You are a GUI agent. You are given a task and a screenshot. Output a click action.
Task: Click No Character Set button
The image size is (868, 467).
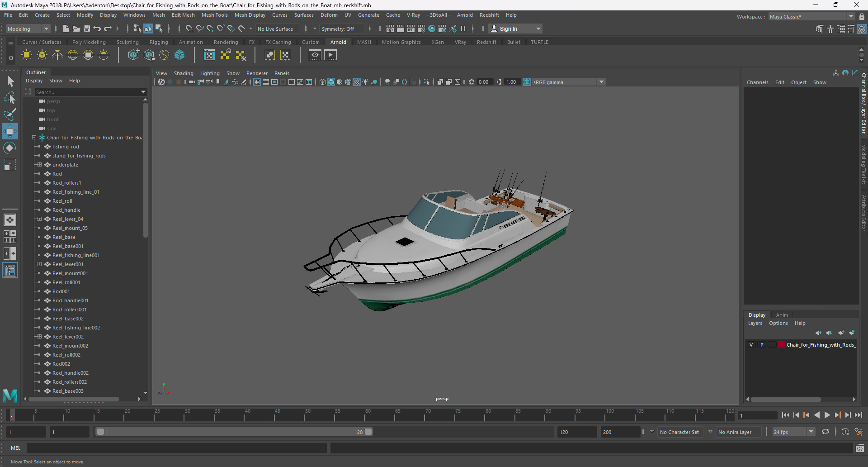[679, 432]
